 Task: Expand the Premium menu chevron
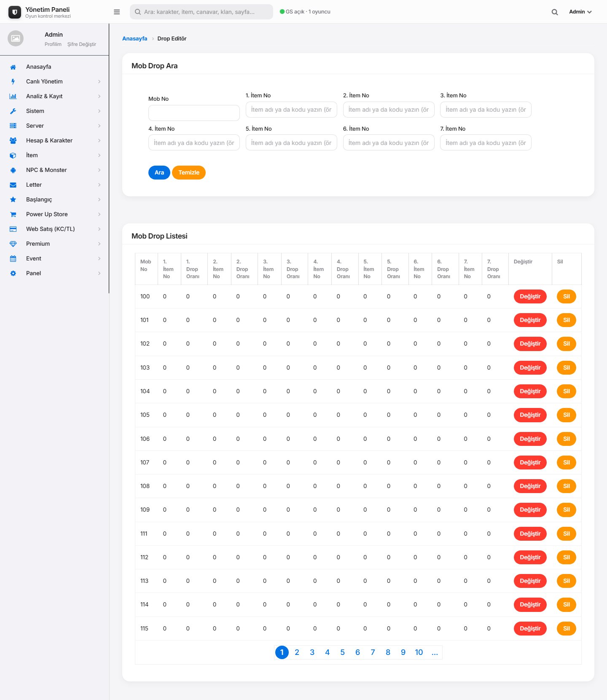pyautogui.click(x=99, y=244)
